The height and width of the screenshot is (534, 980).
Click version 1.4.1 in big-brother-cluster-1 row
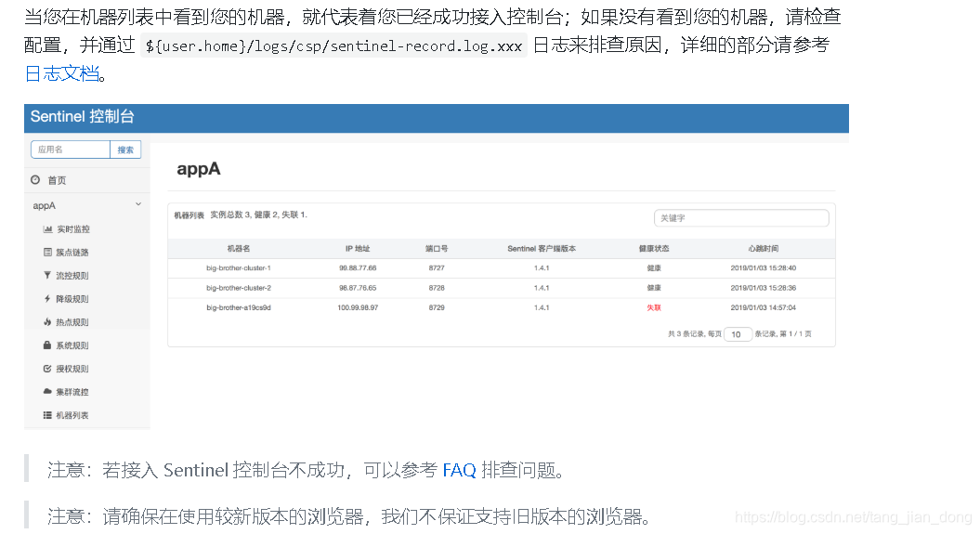pyautogui.click(x=542, y=268)
